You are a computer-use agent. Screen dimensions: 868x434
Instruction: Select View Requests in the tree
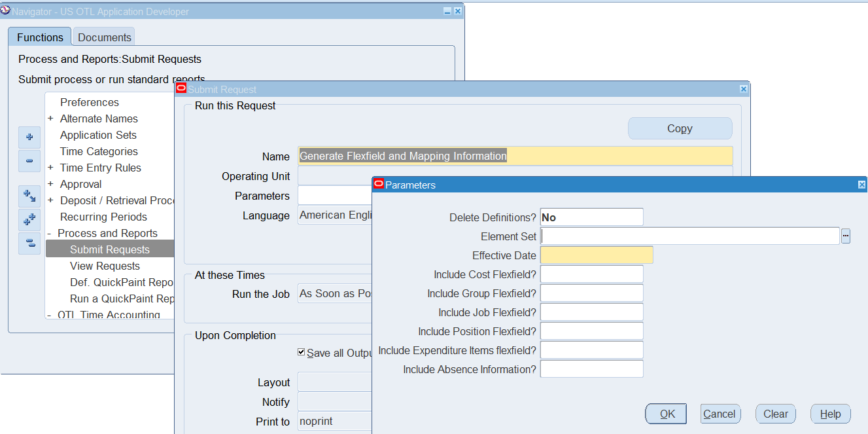pos(105,266)
